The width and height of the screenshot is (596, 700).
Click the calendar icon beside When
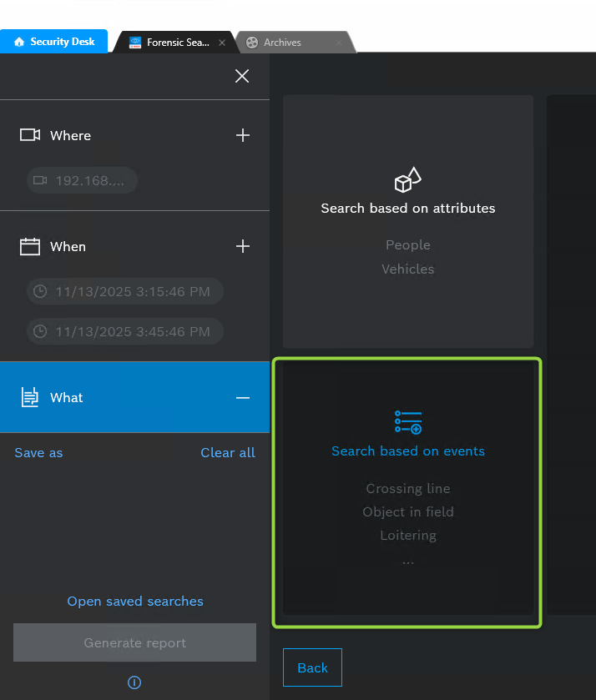[x=30, y=246]
